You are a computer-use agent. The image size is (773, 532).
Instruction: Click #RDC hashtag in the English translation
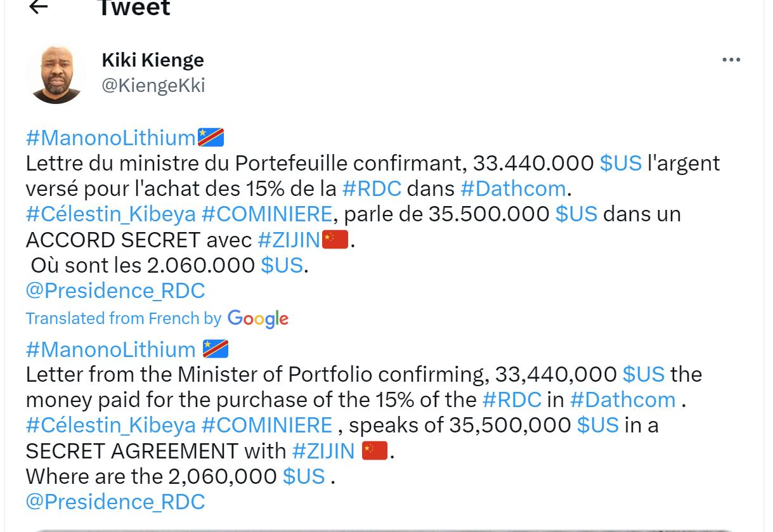coord(512,399)
